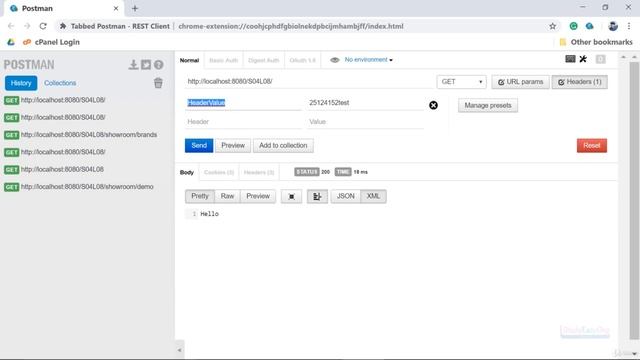Click the browser reload icon
Image resolution: width=640 pixels, height=360 pixels.
point(43,26)
